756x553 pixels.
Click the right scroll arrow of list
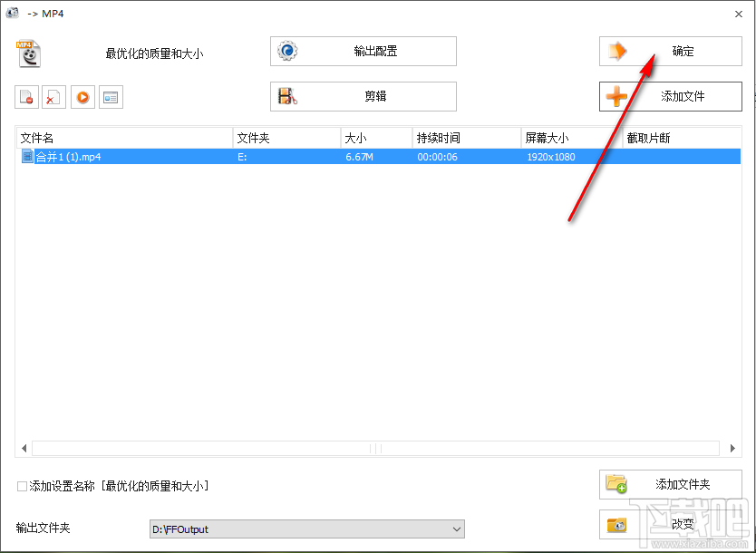click(x=732, y=449)
